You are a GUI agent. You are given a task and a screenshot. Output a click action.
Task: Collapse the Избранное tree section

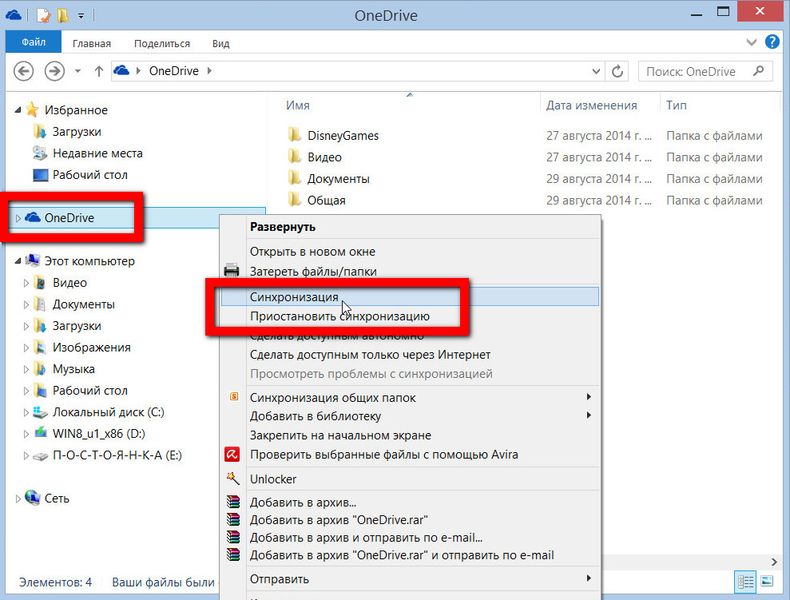click(18, 110)
